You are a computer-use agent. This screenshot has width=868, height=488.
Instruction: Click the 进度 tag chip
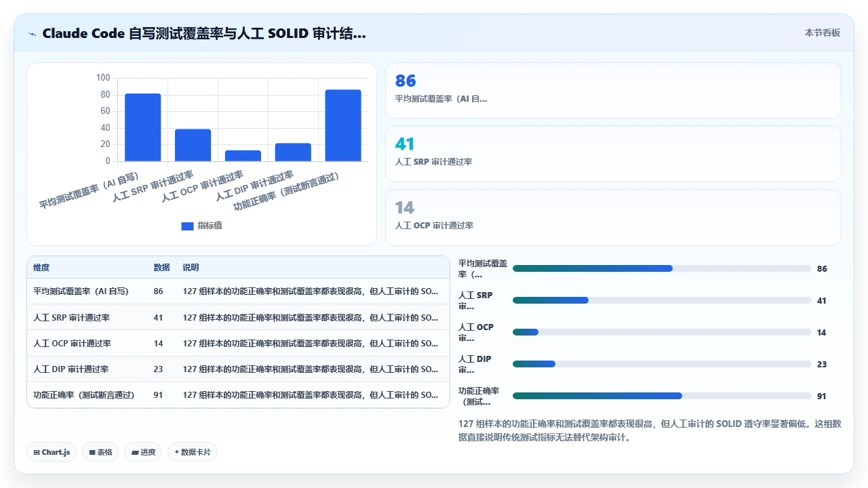(143, 452)
